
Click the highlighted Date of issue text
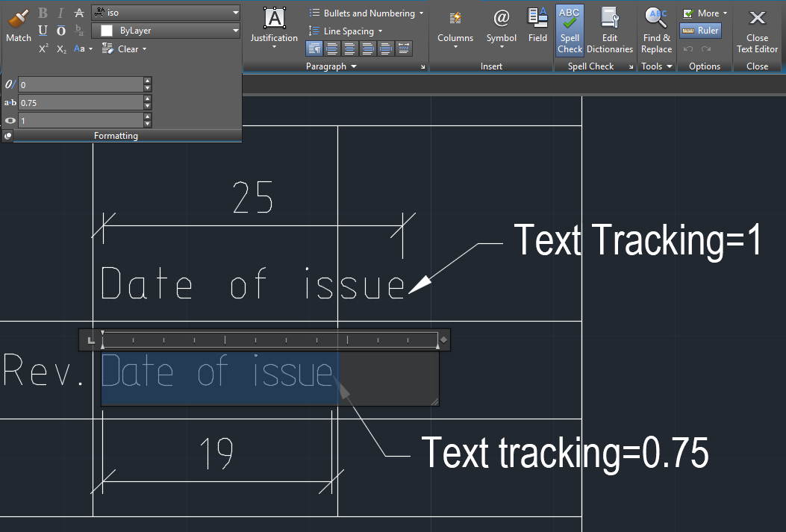pyautogui.click(x=216, y=371)
